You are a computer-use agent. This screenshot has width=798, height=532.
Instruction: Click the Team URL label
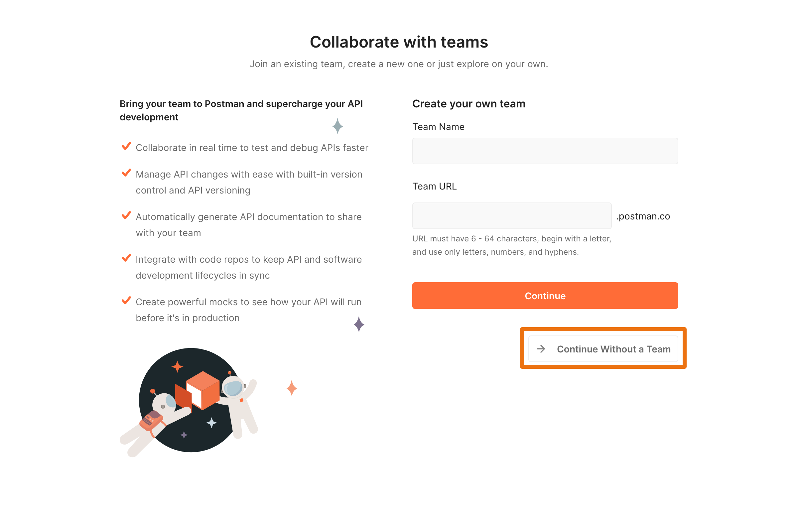[434, 186]
